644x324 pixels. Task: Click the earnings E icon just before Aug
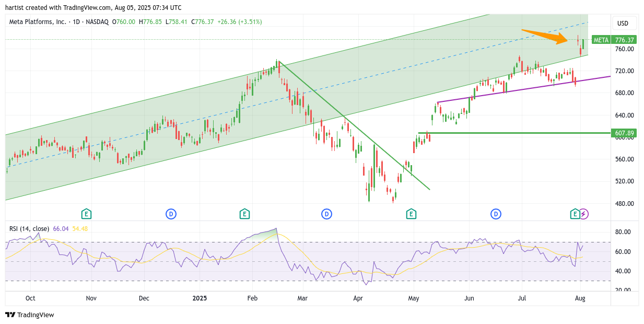point(576,214)
